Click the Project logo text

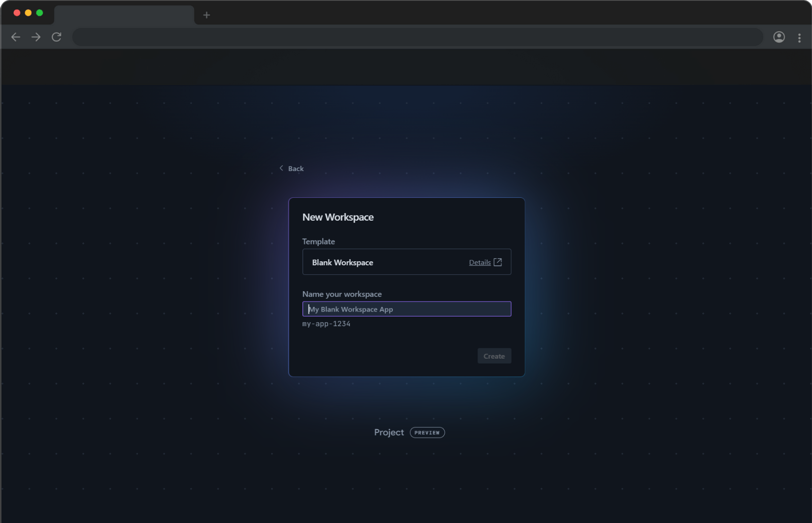point(389,432)
